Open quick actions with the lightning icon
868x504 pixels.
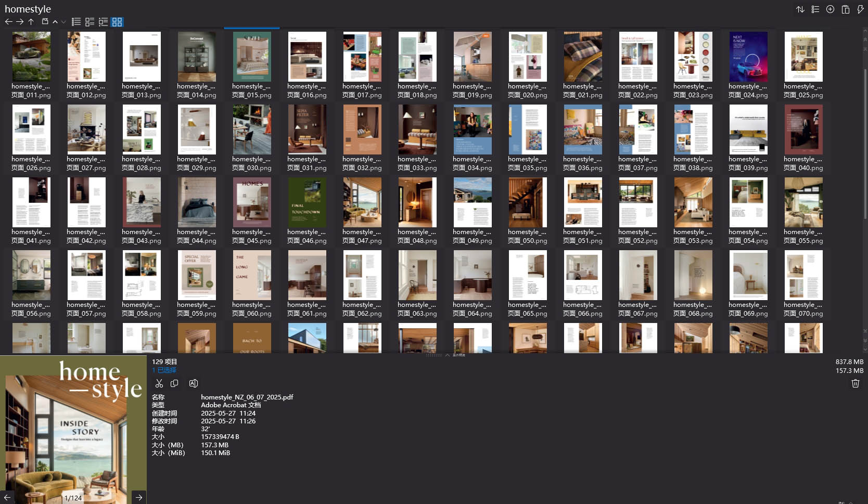pos(860,9)
